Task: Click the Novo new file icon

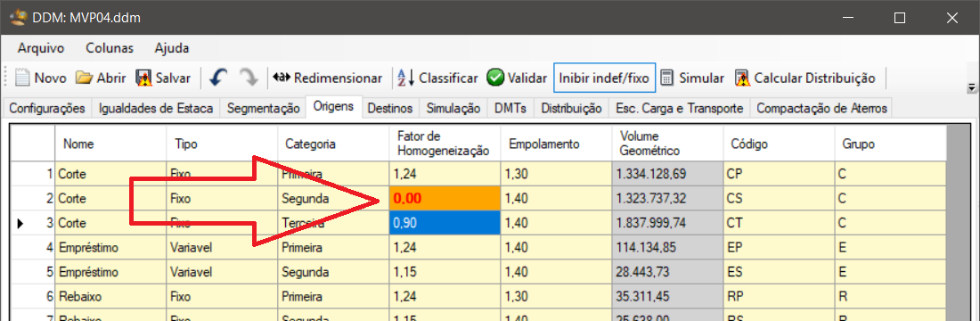Action: coord(22,78)
